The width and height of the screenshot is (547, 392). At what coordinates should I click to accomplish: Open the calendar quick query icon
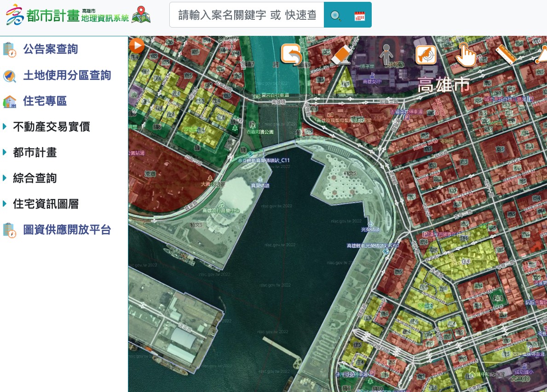[359, 15]
